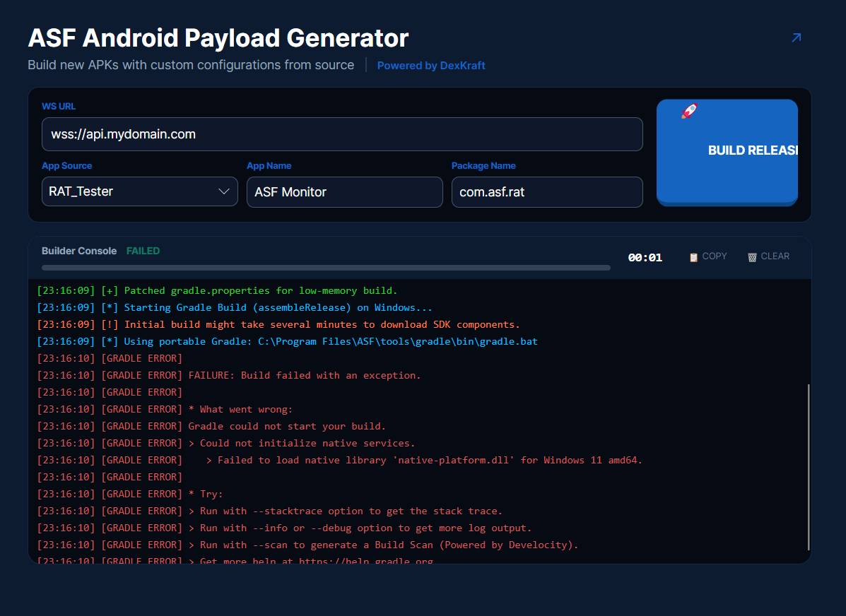Clear the builder console log
Image resolution: width=846 pixels, height=616 pixels.
[x=768, y=256]
